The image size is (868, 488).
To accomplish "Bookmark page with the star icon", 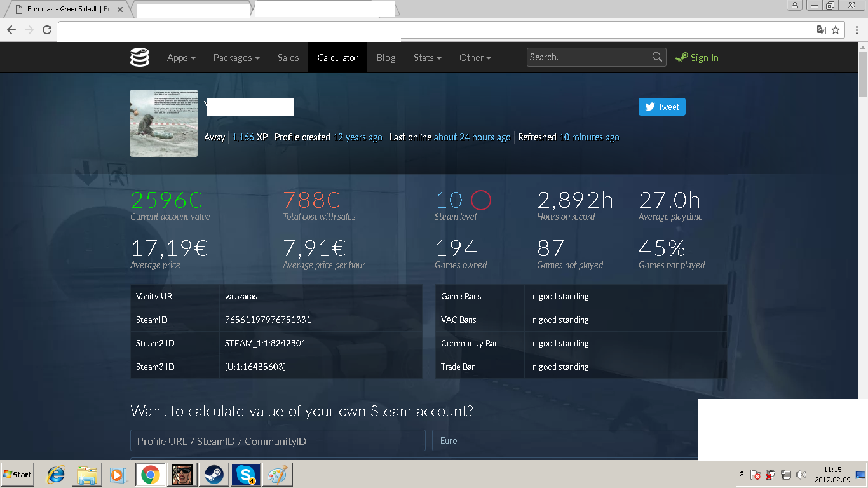I will [836, 30].
